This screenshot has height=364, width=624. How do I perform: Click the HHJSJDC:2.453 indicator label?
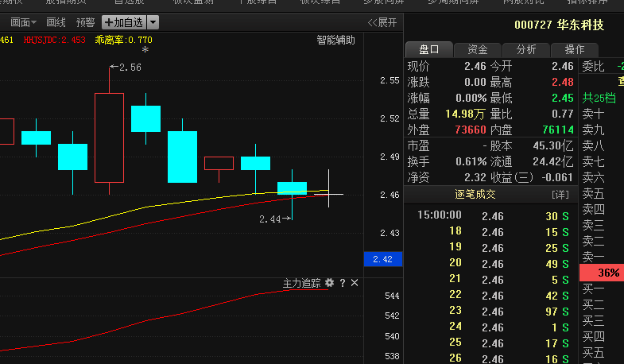(55, 41)
